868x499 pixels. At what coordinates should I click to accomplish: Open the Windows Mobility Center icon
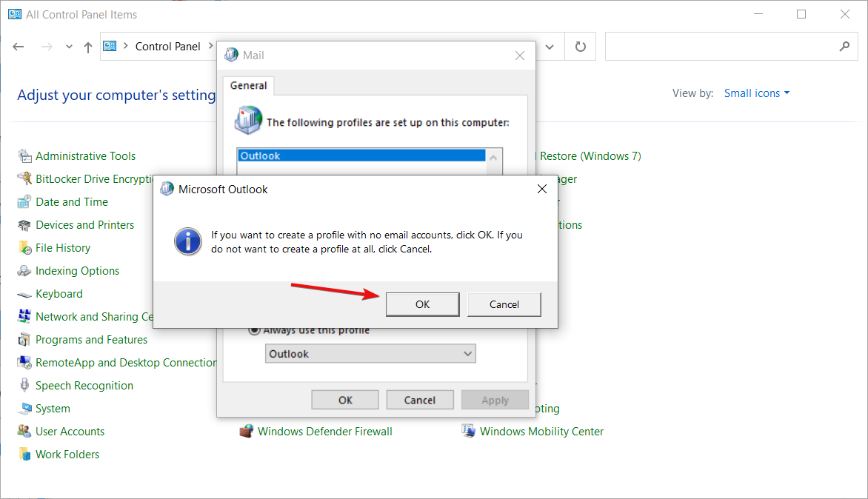pyautogui.click(x=468, y=432)
